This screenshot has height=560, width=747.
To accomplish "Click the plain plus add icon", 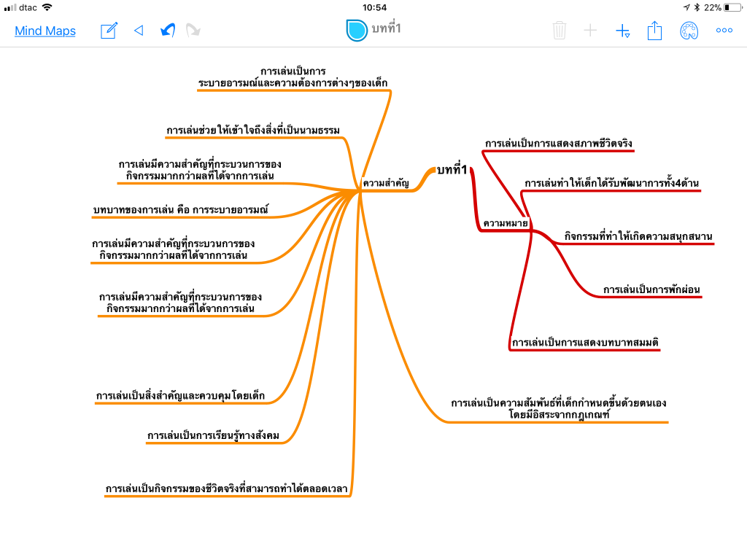I will click(x=590, y=31).
